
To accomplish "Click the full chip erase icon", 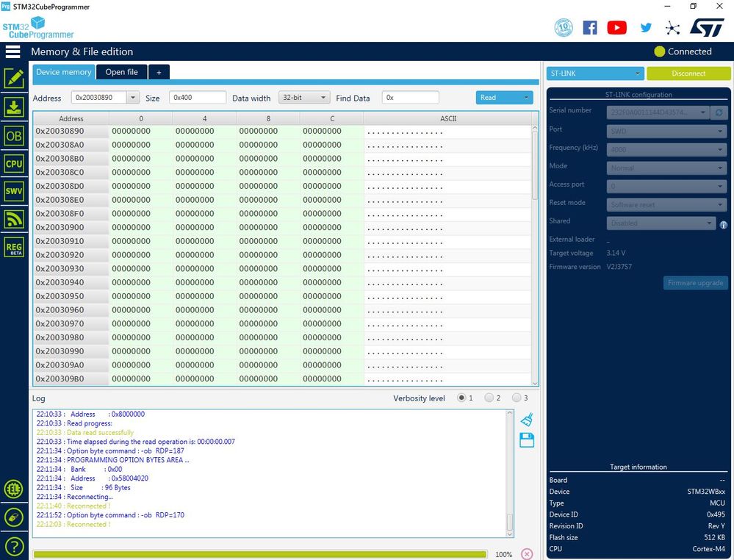I will 13,517.
